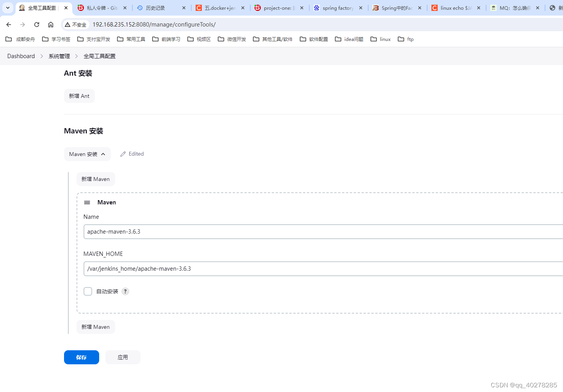The height and width of the screenshot is (392, 563).
Task: Open the 支付宝开发 bookmark folder
Action: 94,39
